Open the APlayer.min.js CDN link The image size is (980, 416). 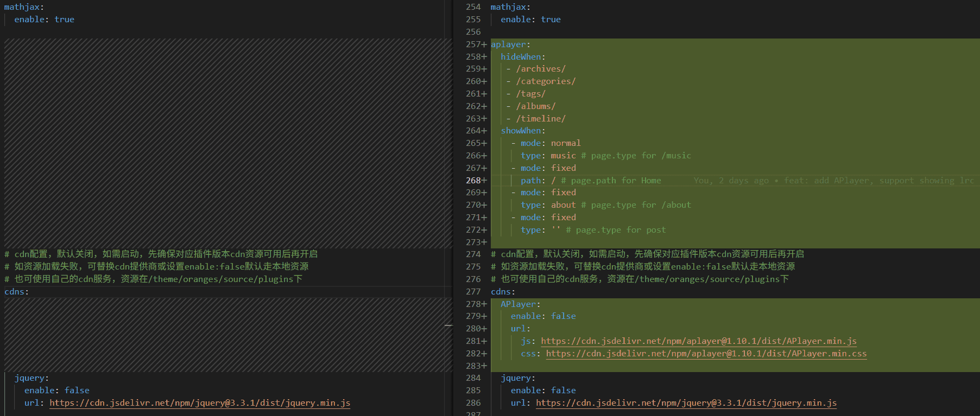click(x=699, y=341)
